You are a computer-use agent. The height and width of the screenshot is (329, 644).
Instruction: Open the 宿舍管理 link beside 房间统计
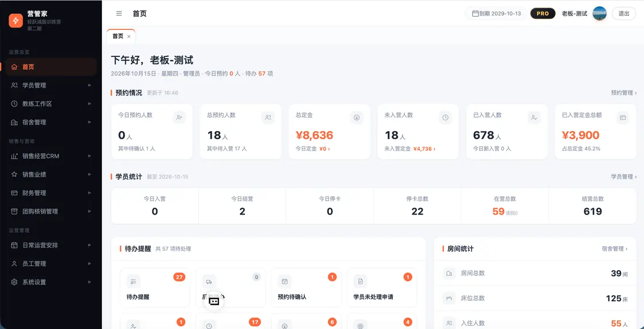pos(615,249)
